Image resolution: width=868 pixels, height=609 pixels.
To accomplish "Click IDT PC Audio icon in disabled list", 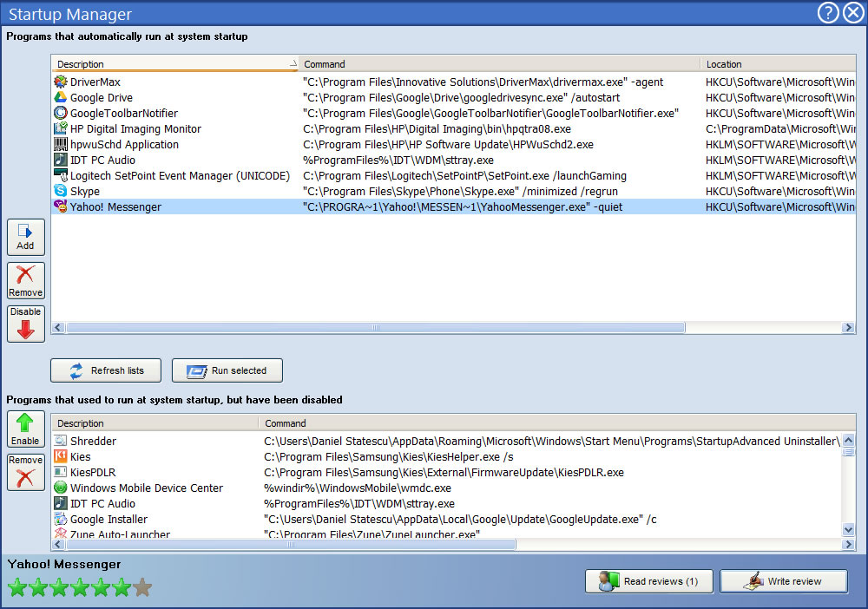I will [x=61, y=503].
